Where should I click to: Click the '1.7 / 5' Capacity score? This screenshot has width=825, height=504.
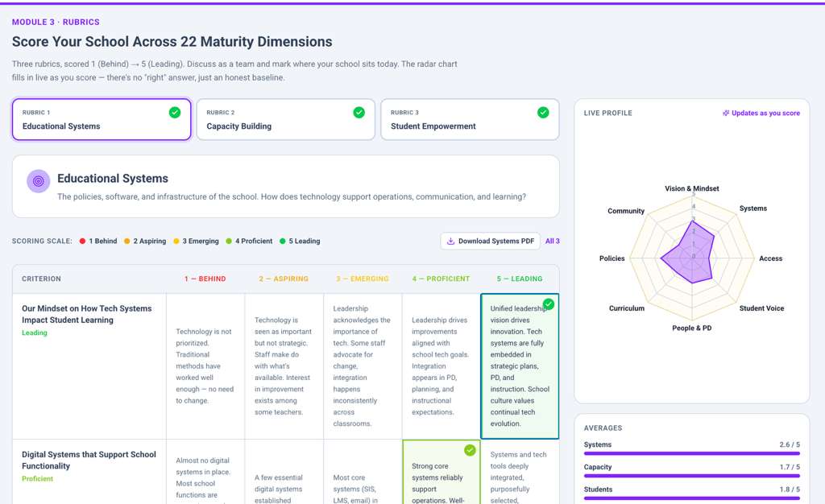[x=790, y=467]
